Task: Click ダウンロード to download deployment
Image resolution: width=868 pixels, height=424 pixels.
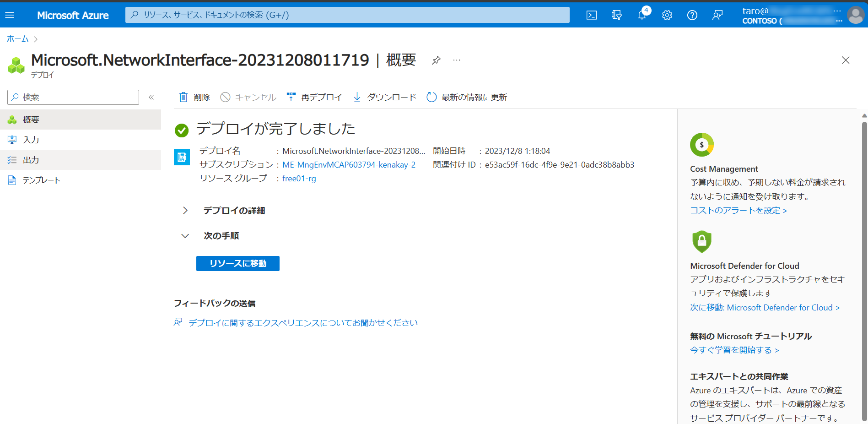Action: 385,97
